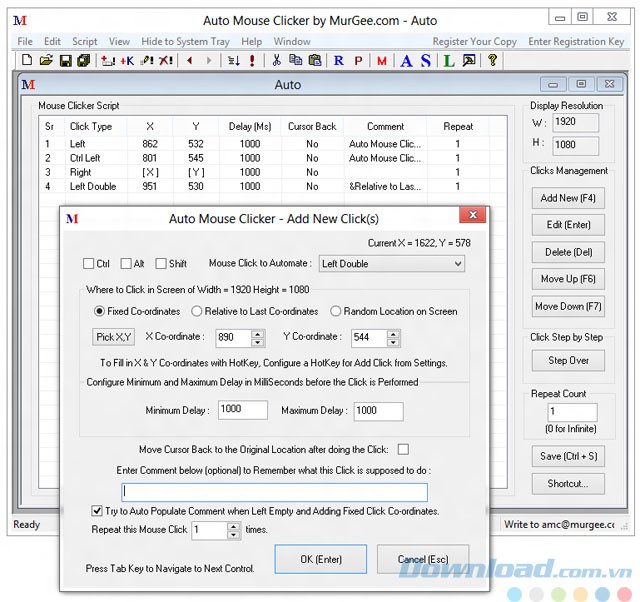Decrease Y Co-ordinate with down spinner
This screenshot has height=602, width=640.
point(393,342)
